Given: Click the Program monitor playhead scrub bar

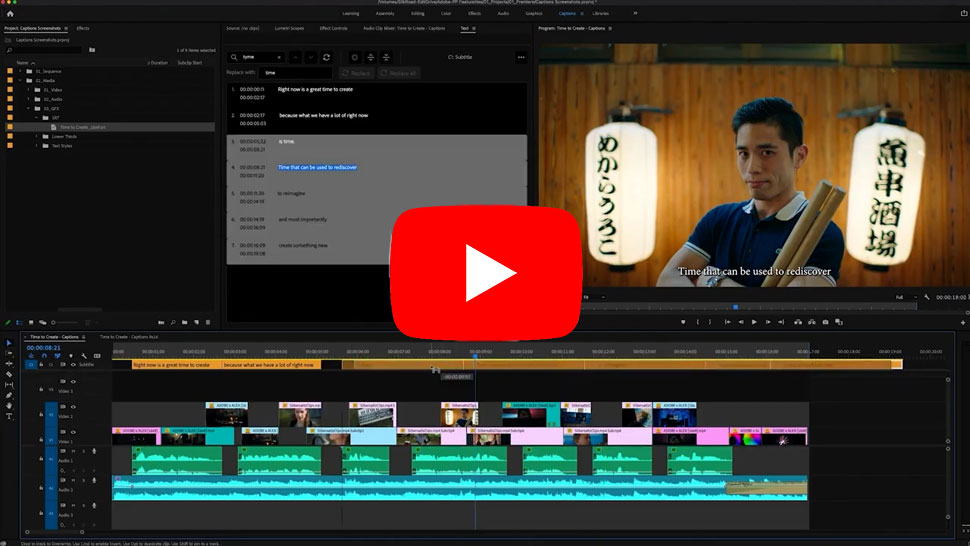Looking at the screenshot, I should pyautogui.click(x=735, y=307).
